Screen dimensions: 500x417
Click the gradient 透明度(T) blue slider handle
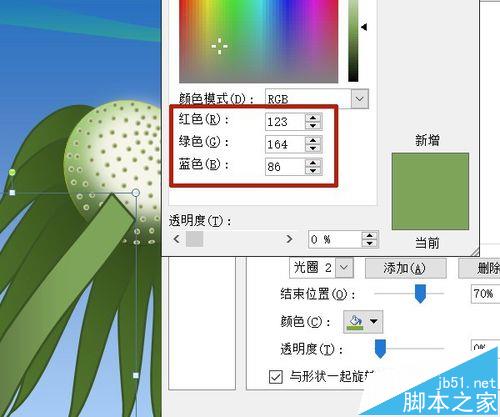click(x=380, y=349)
